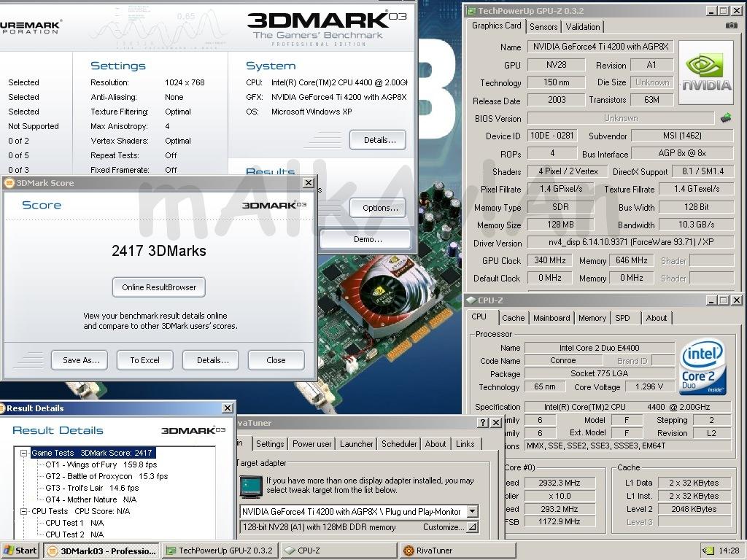Collapse the CPU Tests tree node

24,511
